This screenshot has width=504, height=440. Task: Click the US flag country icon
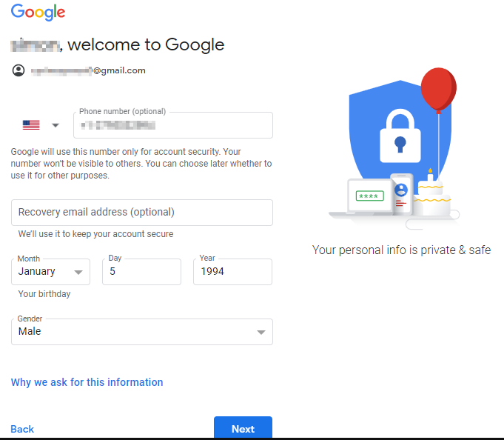click(31, 124)
